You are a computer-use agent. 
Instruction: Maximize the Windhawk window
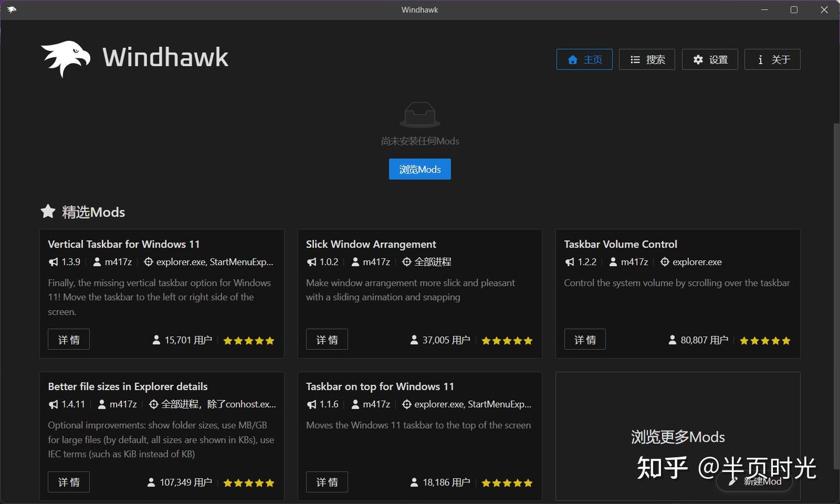(794, 10)
